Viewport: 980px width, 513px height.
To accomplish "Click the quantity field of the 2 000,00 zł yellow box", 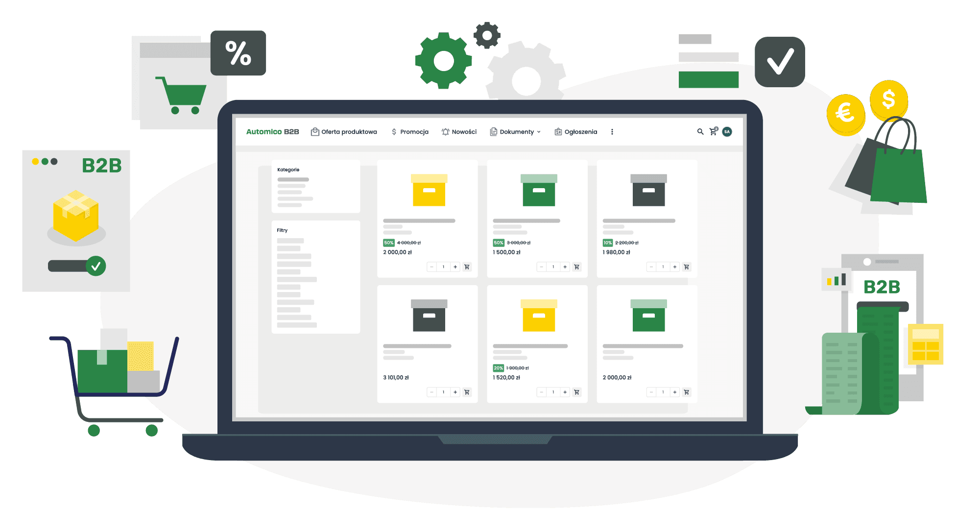I will [x=444, y=267].
